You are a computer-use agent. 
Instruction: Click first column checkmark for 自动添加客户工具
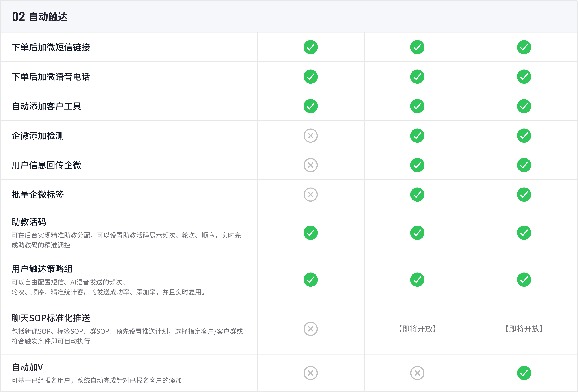(x=310, y=106)
